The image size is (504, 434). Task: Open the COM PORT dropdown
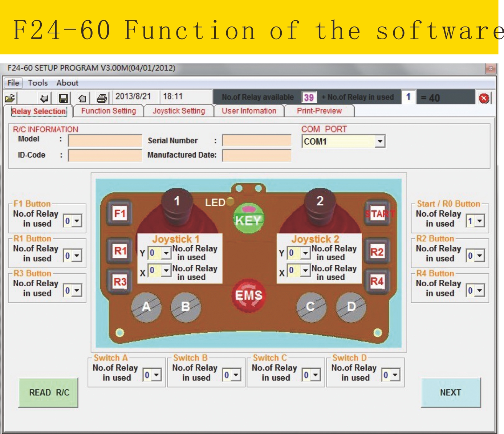(x=380, y=142)
